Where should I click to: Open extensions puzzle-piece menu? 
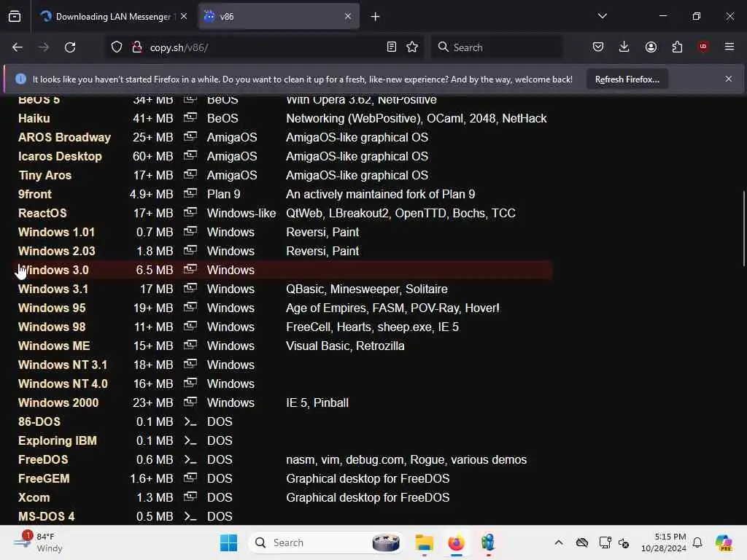[x=677, y=47]
